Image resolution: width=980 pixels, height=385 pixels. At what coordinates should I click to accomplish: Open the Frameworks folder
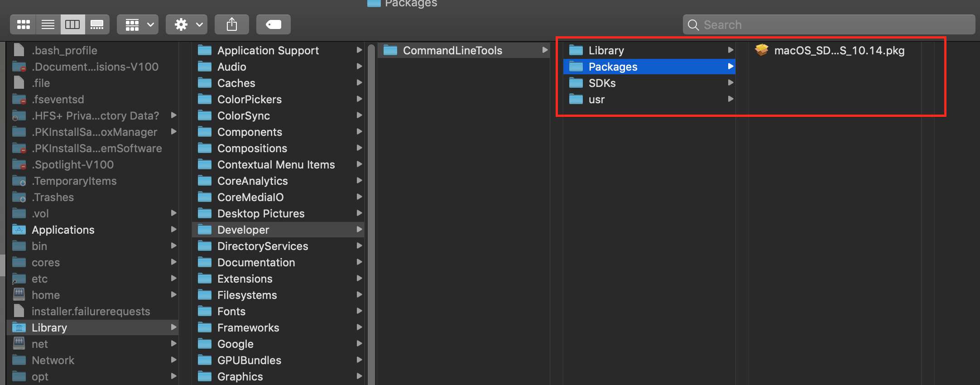[x=248, y=327]
